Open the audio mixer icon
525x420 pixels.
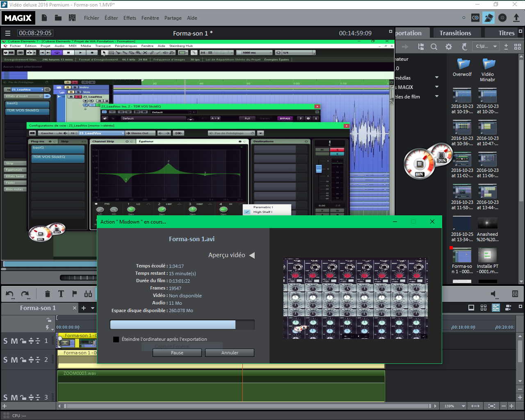pos(515,294)
